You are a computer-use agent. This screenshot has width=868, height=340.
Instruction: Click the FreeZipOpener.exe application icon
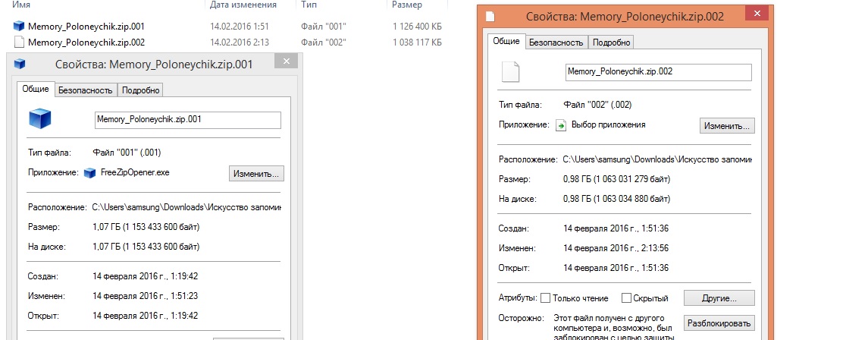click(91, 173)
